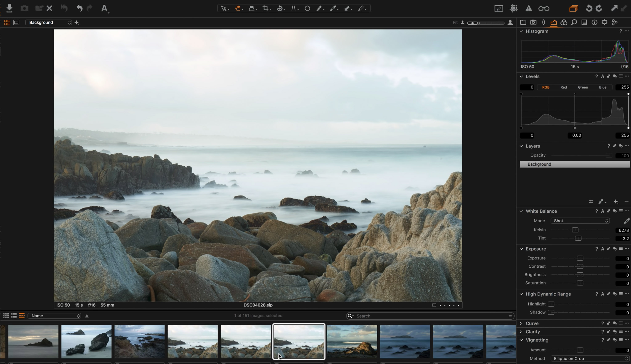Viewport: 631px width, 364px height.
Task: Toggle exposure warning triangle icon
Action: click(x=529, y=8)
